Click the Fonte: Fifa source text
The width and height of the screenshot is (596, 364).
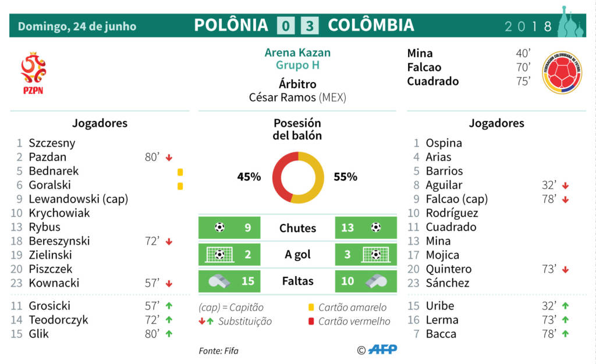219,351
